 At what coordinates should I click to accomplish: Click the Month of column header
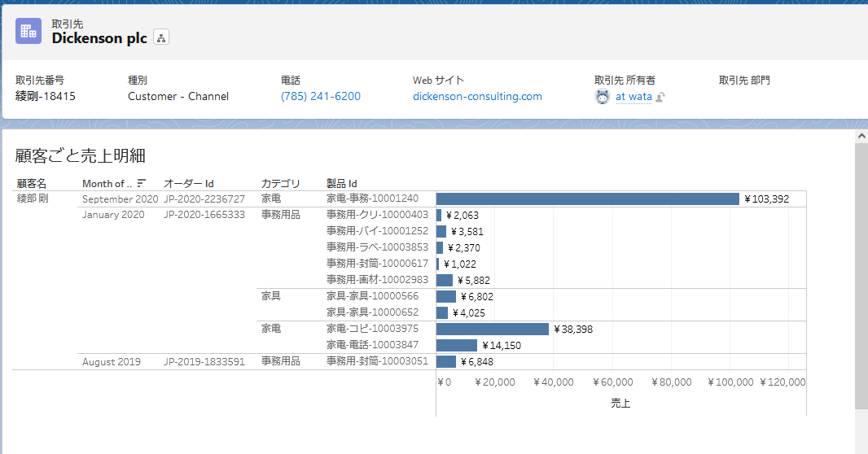[x=107, y=184]
